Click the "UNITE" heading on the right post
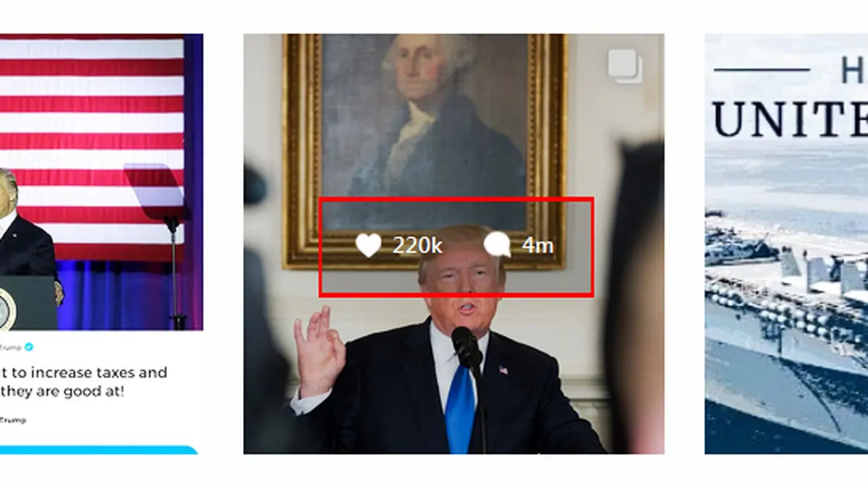This screenshot has height=488, width=868. click(790, 119)
